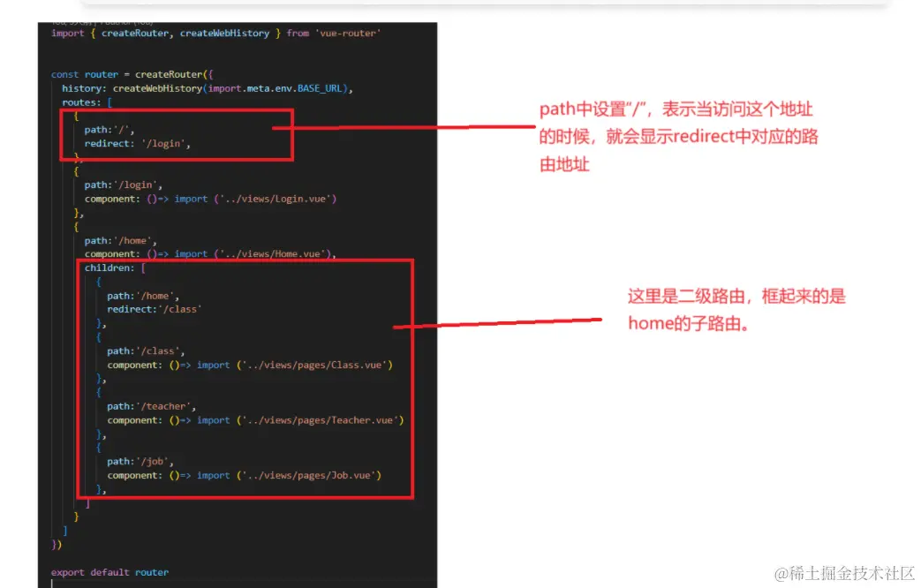Click path:'/home' inside the children array

pos(143,296)
